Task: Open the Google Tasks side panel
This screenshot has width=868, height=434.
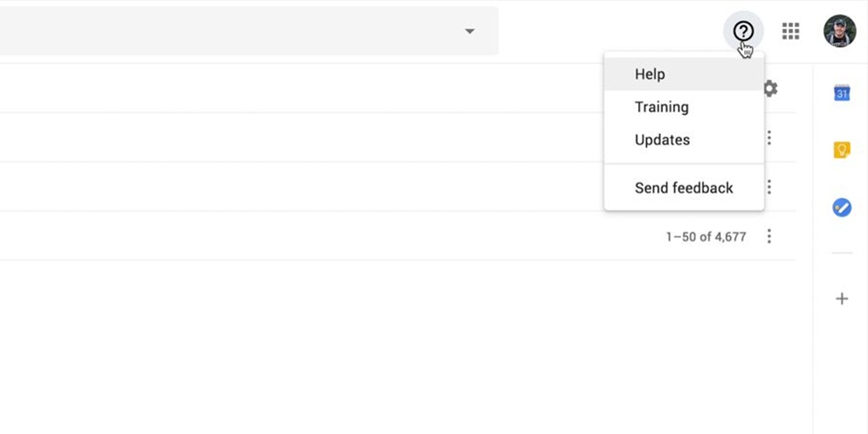Action: point(842,208)
